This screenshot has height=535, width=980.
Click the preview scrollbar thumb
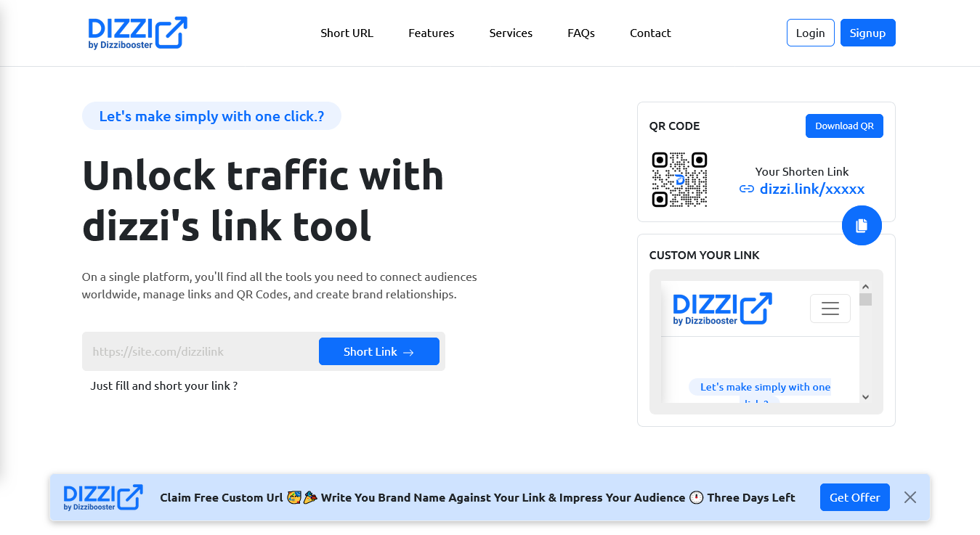[865, 299]
